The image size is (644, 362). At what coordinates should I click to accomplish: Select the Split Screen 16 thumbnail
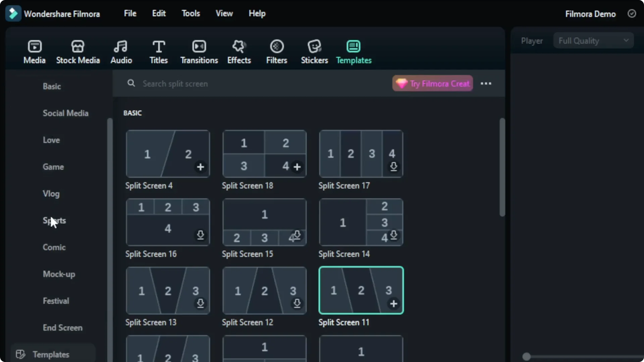pos(168,222)
